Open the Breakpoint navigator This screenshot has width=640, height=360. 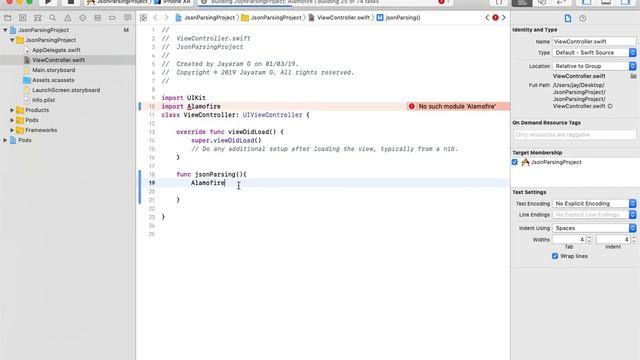[112, 18]
